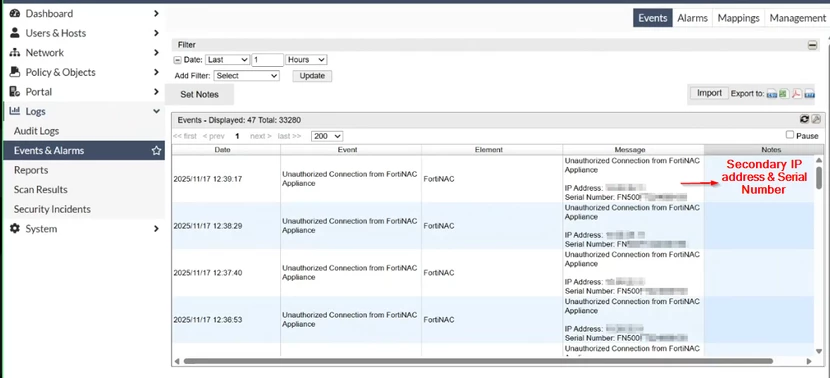
Task: Select event row dated 2025/11/17 12:37:40
Action: pos(493,273)
